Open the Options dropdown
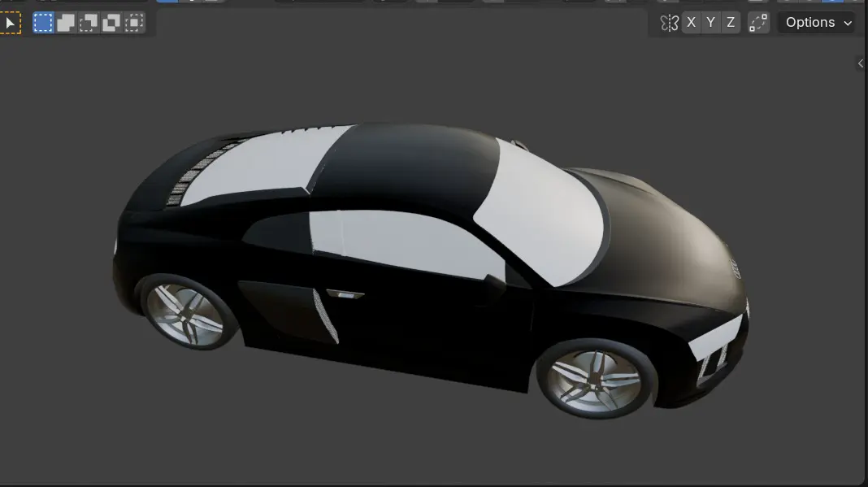This screenshot has height=487, width=868. click(x=818, y=23)
